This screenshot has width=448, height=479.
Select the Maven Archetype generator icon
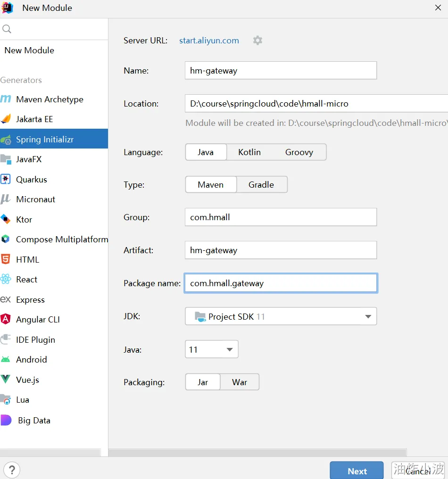(6, 99)
